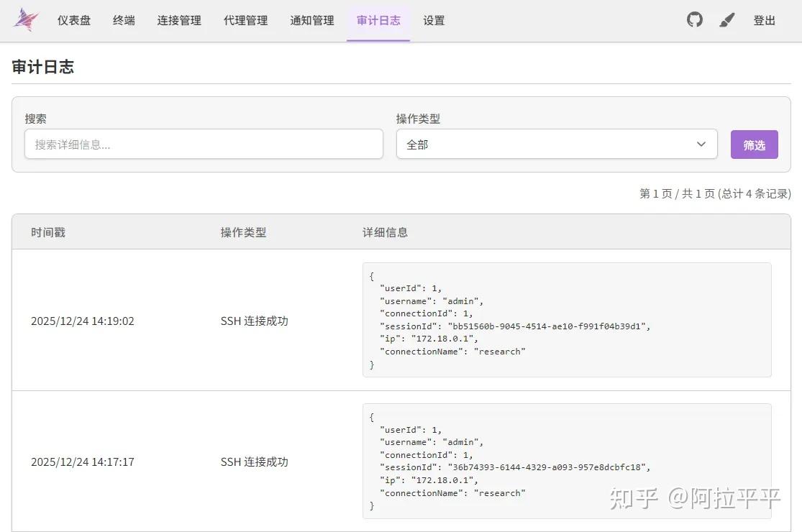
Task: Open 设置 tab
Action: (434, 20)
